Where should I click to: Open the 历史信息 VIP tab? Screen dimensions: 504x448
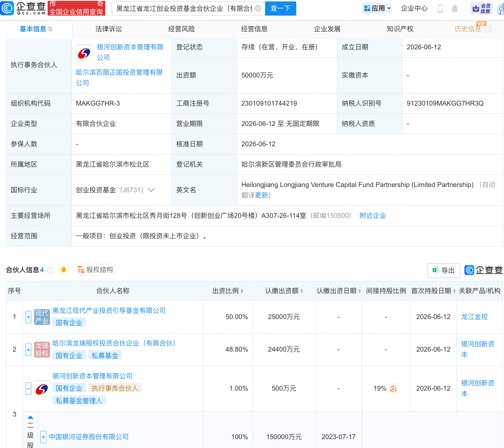point(468,29)
